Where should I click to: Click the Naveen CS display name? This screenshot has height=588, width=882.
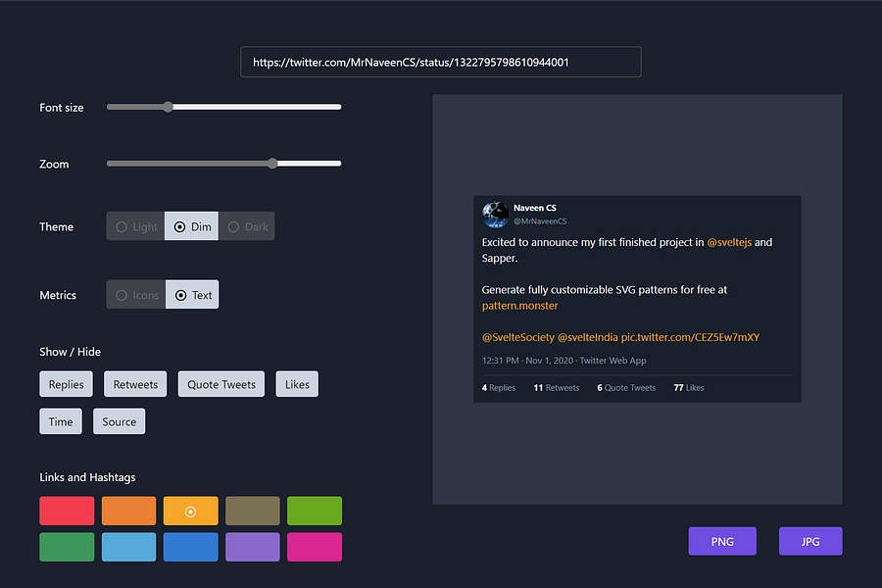(535, 208)
